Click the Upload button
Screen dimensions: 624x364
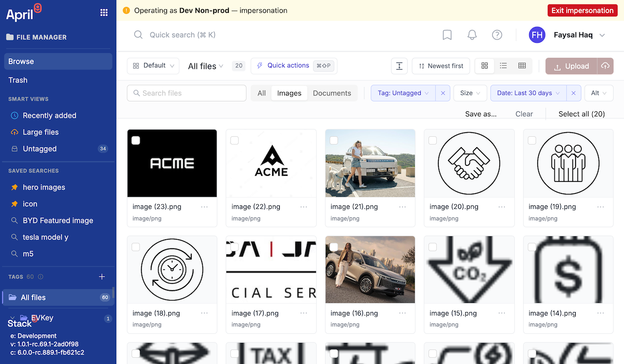(571, 66)
